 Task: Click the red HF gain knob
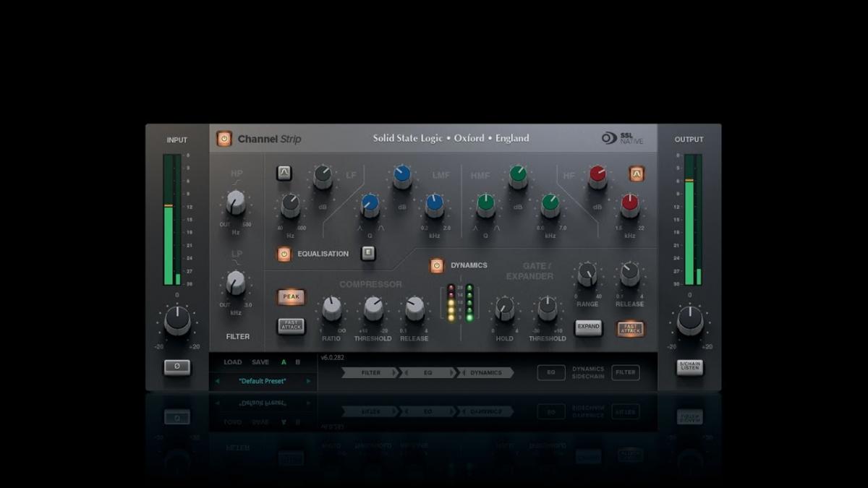(x=597, y=175)
